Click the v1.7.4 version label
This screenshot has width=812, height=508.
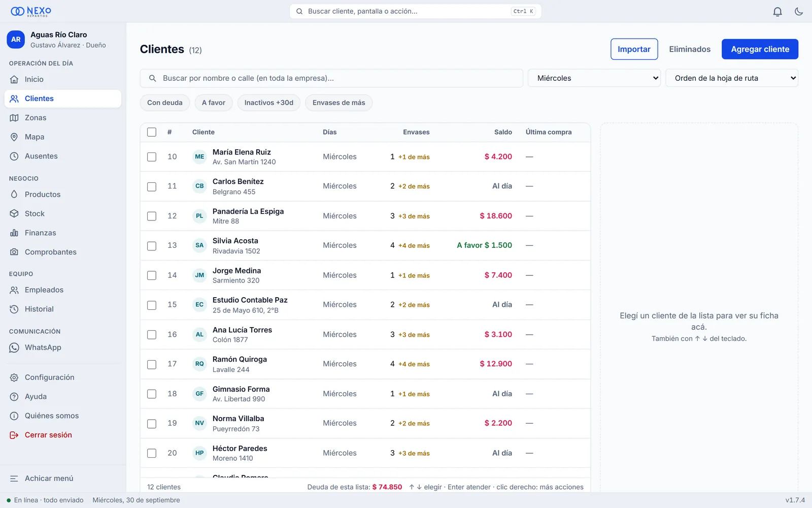click(795, 500)
